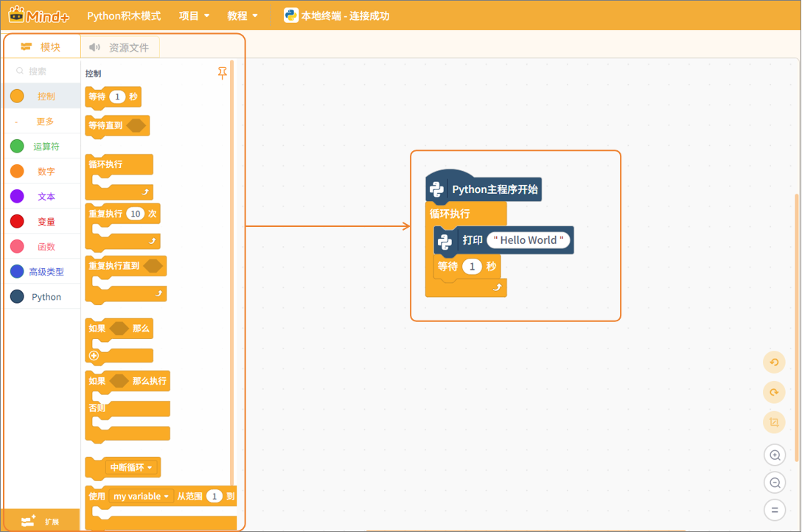The image size is (802, 532).
Task: Reset workspace zoom with equals icon
Action: 775,509
